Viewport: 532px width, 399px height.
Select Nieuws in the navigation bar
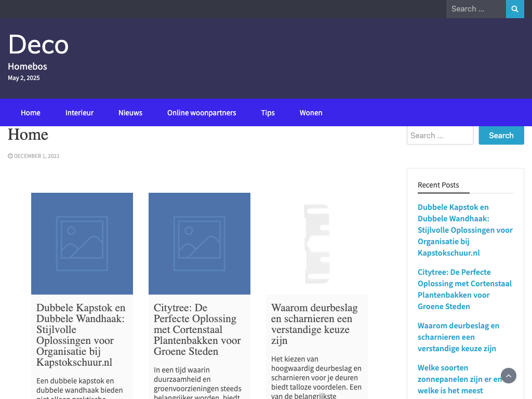(x=130, y=113)
